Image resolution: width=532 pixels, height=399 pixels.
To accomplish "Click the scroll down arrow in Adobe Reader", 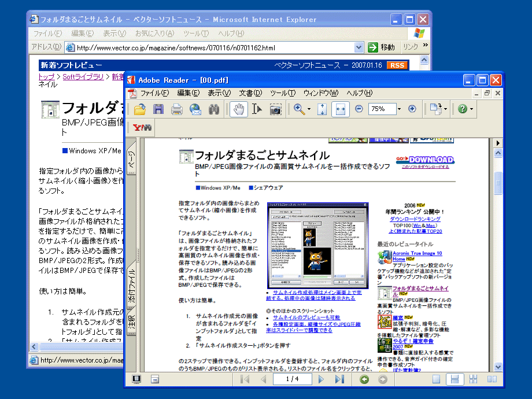I will [498, 367].
